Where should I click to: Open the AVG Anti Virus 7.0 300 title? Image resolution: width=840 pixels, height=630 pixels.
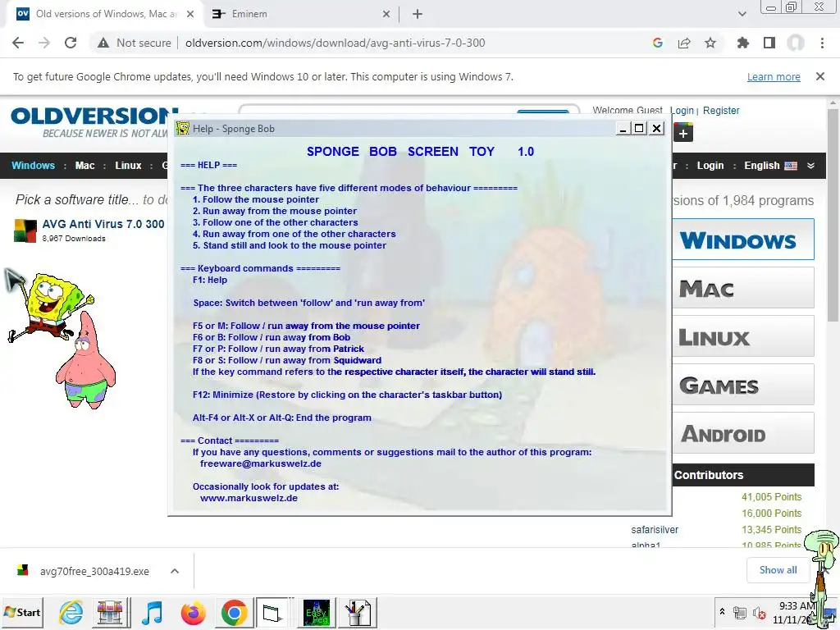[103, 224]
